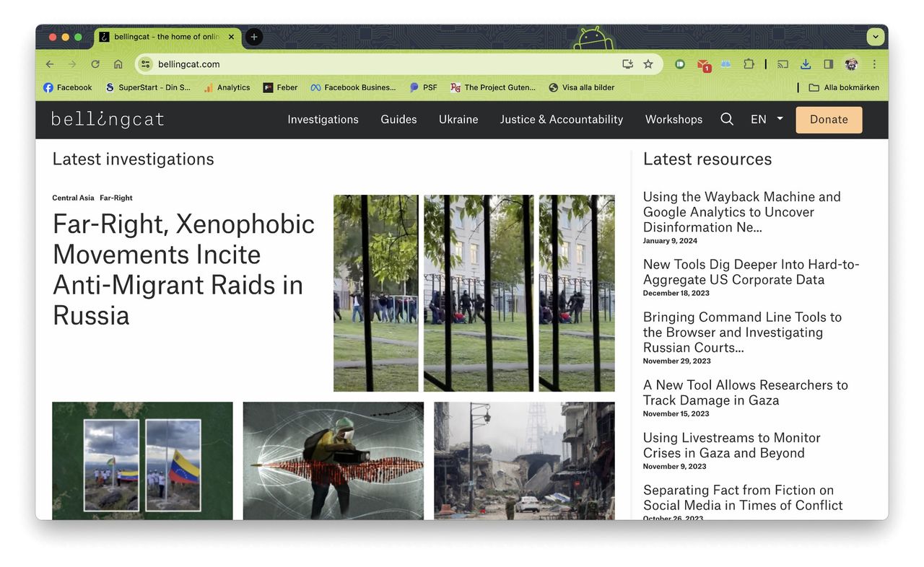
Task: Open the Investigations menu item
Action: tap(323, 120)
